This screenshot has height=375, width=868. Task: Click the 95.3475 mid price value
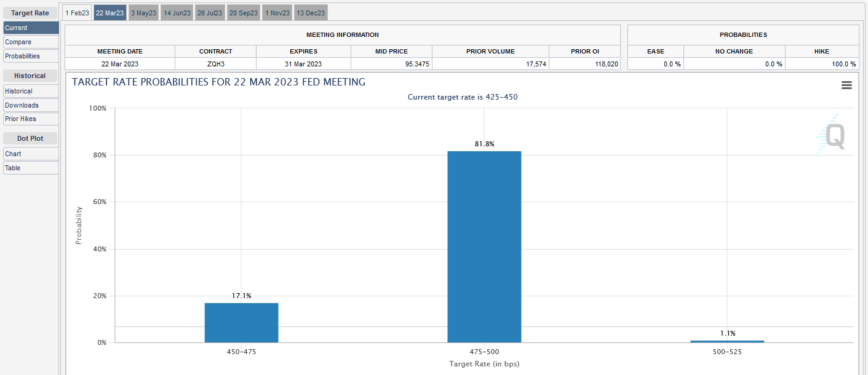[x=418, y=64]
